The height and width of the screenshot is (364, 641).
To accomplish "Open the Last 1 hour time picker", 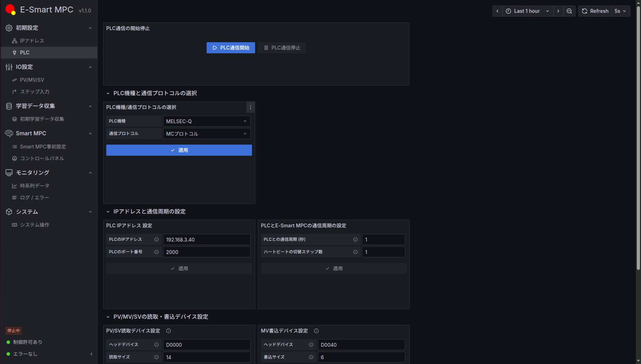I will [x=528, y=11].
